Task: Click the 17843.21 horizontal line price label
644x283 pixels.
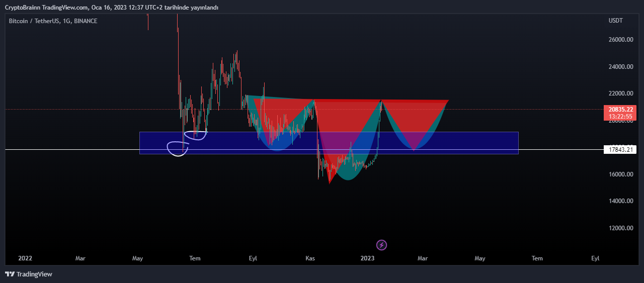Action: 620,150
